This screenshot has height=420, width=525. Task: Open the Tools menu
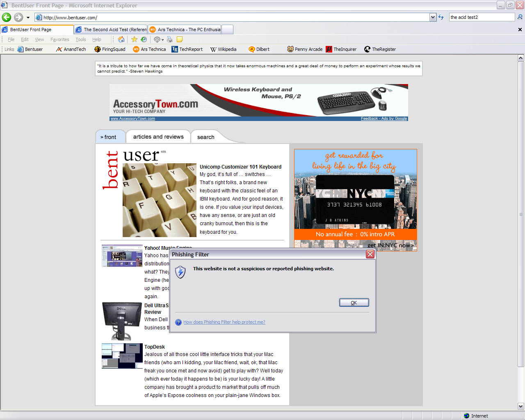(81, 39)
